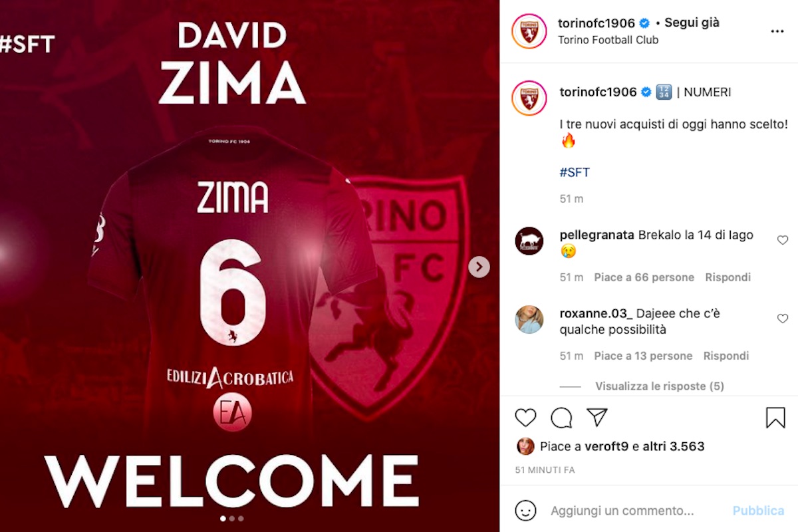
Task: Open comments via speech bubble icon
Action: point(561,418)
